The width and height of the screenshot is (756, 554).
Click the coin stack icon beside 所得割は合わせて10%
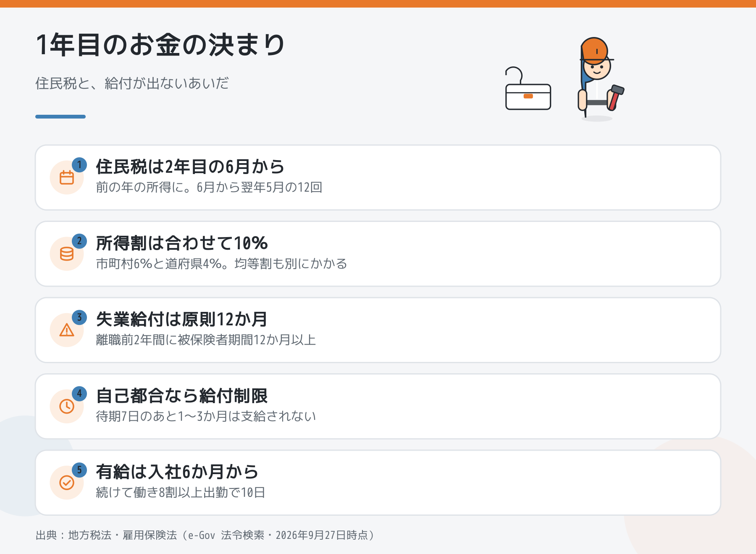coord(67,254)
